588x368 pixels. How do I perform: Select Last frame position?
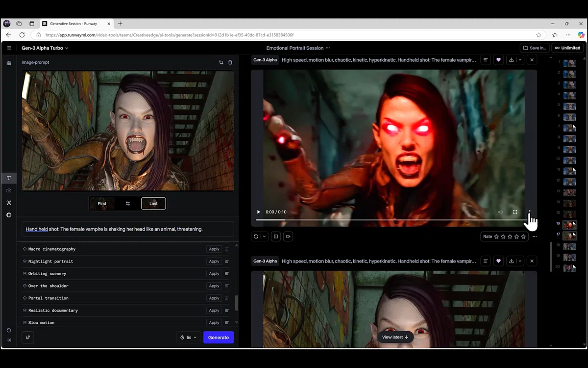coord(153,204)
